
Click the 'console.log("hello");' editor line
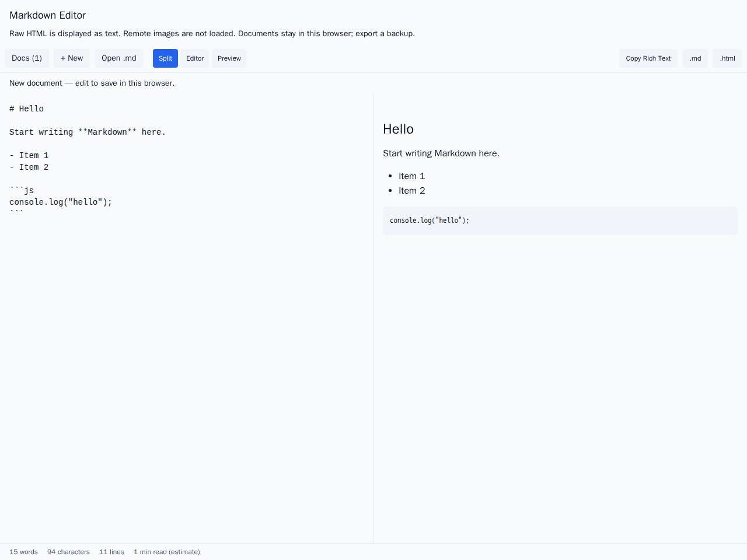pyautogui.click(x=61, y=202)
